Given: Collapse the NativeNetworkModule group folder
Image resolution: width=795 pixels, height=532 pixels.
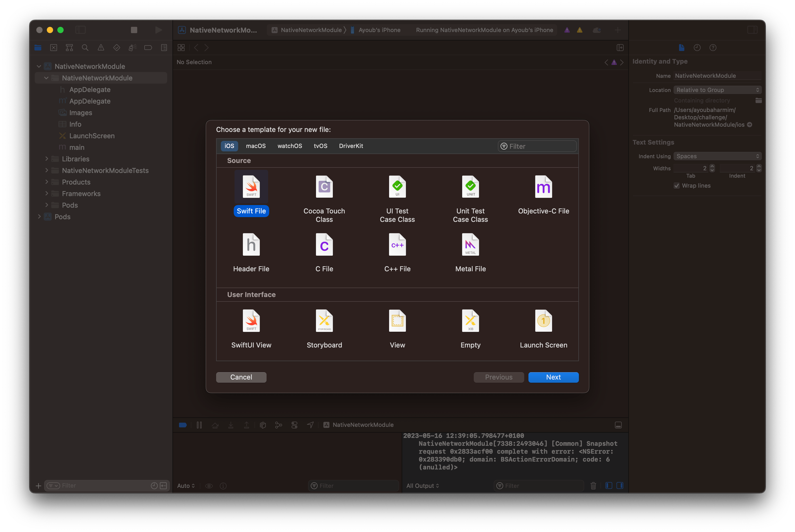Looking at the screenshot, I should [47, 78].
